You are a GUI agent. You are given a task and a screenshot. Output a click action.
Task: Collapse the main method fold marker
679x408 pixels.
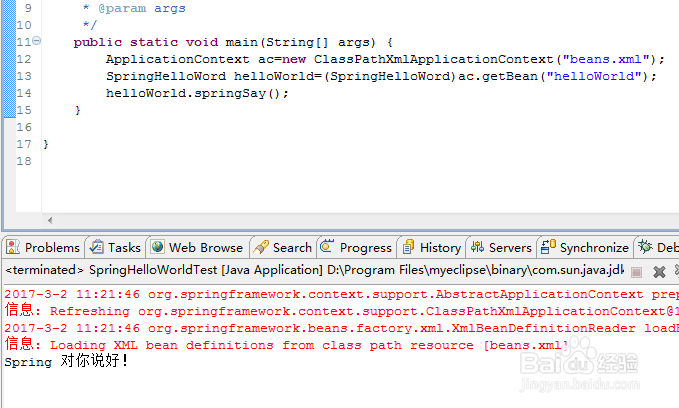click(x=37, y=41)
